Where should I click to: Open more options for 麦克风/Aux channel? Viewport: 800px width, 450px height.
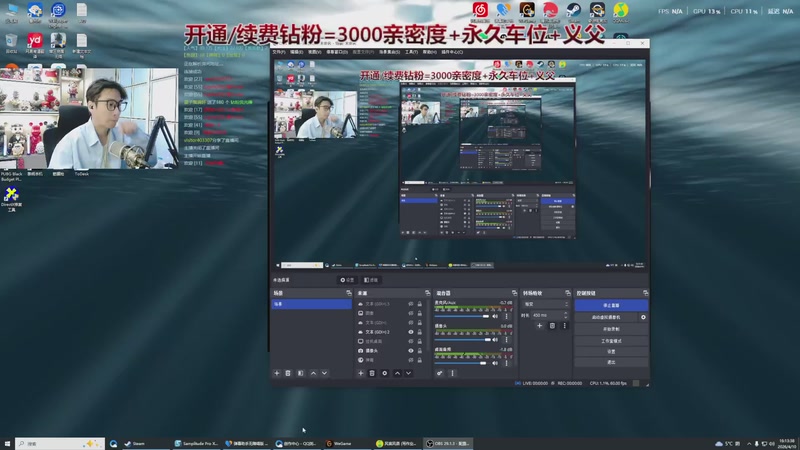[x=507, y=316]
